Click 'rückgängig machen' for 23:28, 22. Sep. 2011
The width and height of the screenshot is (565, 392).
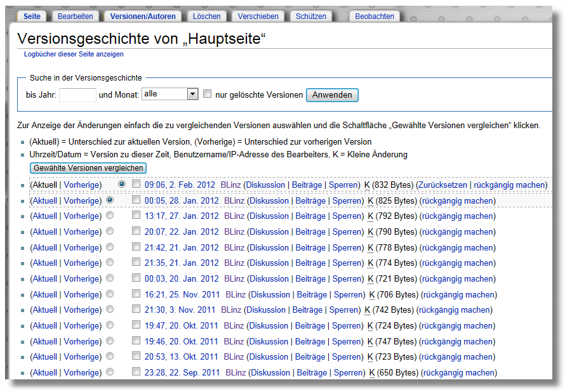(x=458, y=373)
